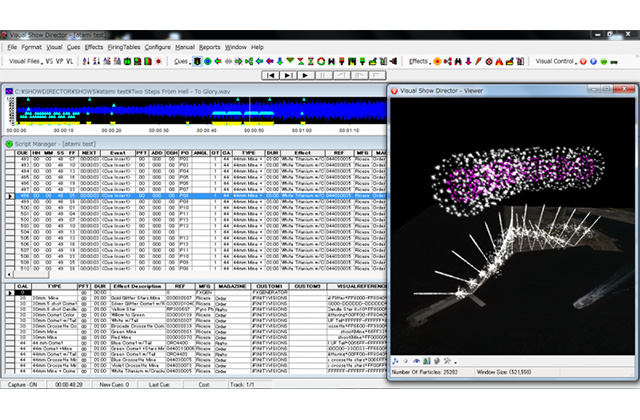Open the Help menu
The height and width of the screenshot is (420, 640).
[x=257, y=47]
